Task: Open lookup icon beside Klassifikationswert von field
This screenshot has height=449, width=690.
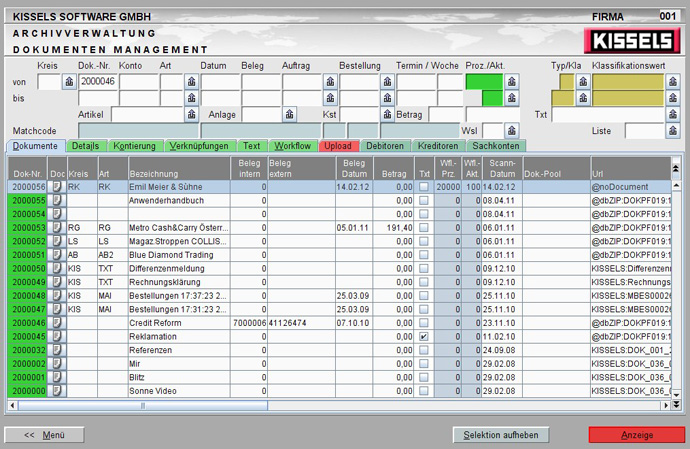Action: 673,82
